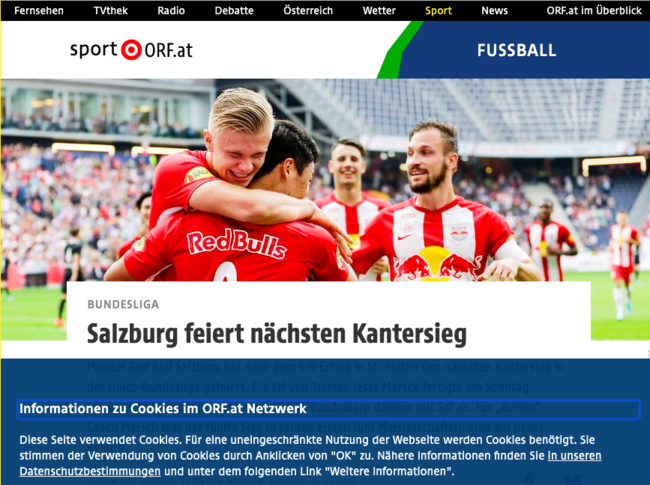
Task: Open 'ORF.at im Überblick' in the top bar
Action: [594, 10]
